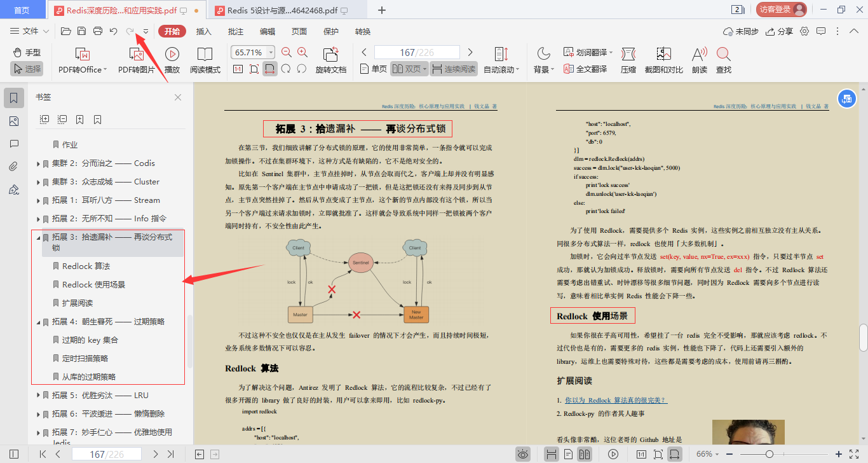
Task: Open the 文件 file menu
Action: tap(30, 31)
